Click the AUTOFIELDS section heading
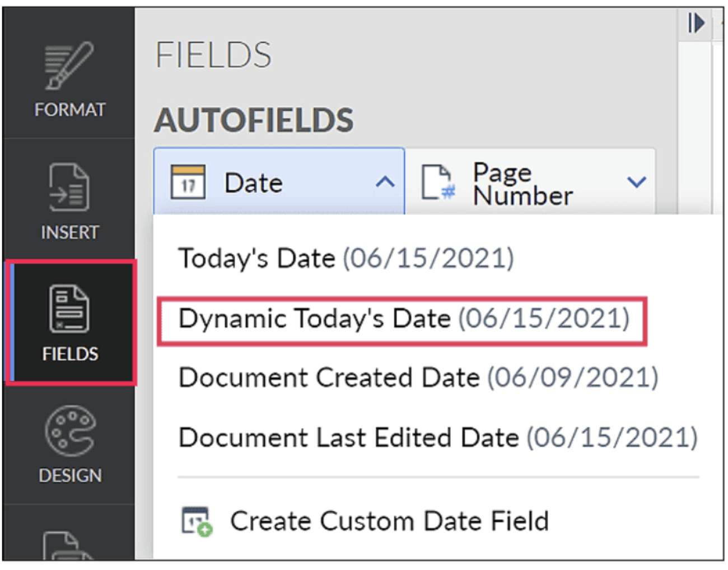The width and height of the screenshot is (728, 570). (x=254, y=120)
